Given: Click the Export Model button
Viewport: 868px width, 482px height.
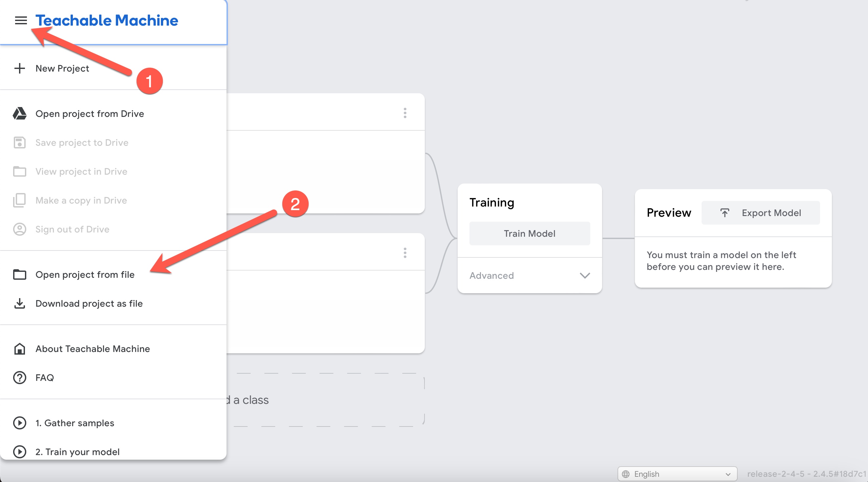Looking at the screenshot, I should point(761,213).
